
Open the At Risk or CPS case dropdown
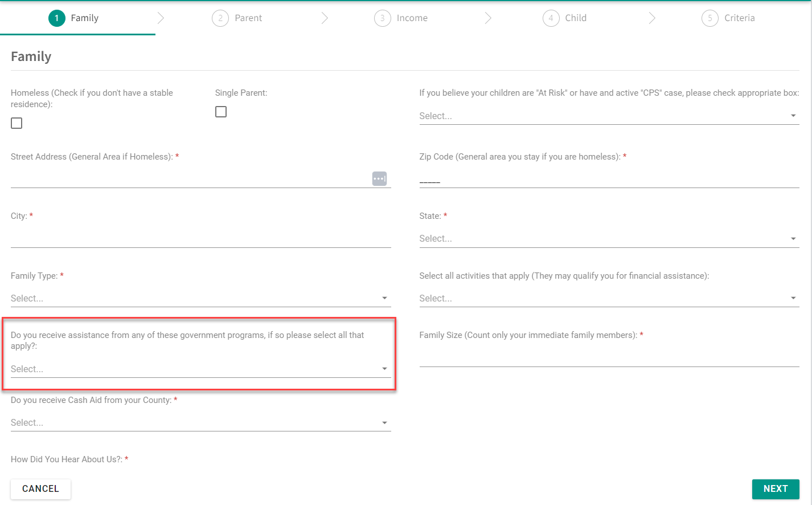[609, 116]
